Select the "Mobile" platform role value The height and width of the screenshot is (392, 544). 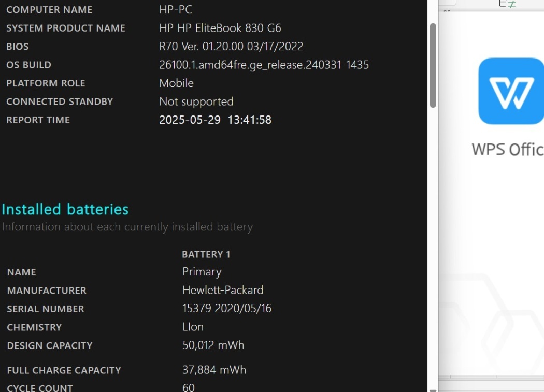[176, 83]
